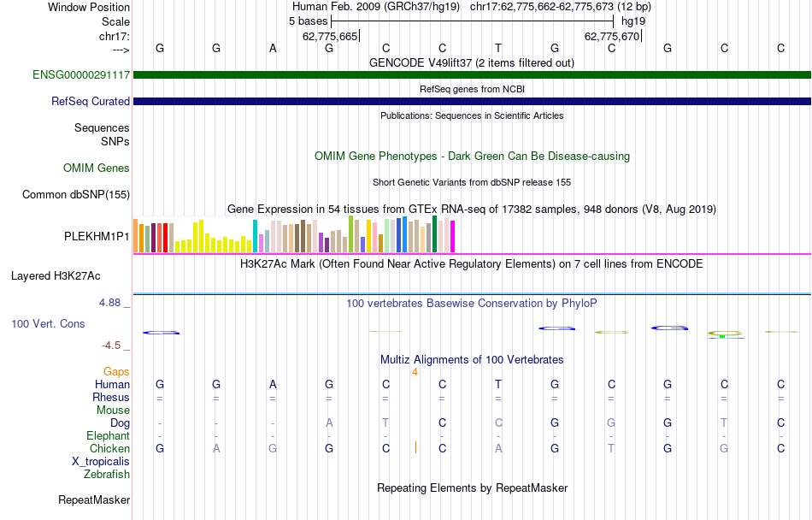Screen dimensions: 812x520
Task: Click the Multiz Alignments of 100 Vertebrates title
Action: pos(472,359)
